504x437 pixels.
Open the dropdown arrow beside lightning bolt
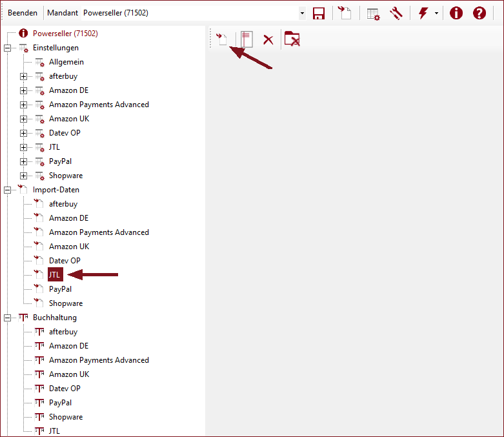coord(435,14)
